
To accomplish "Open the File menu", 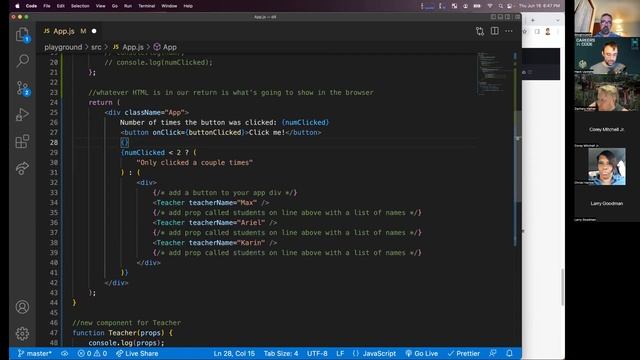I will pyautogui.click(x=47, y=6).
